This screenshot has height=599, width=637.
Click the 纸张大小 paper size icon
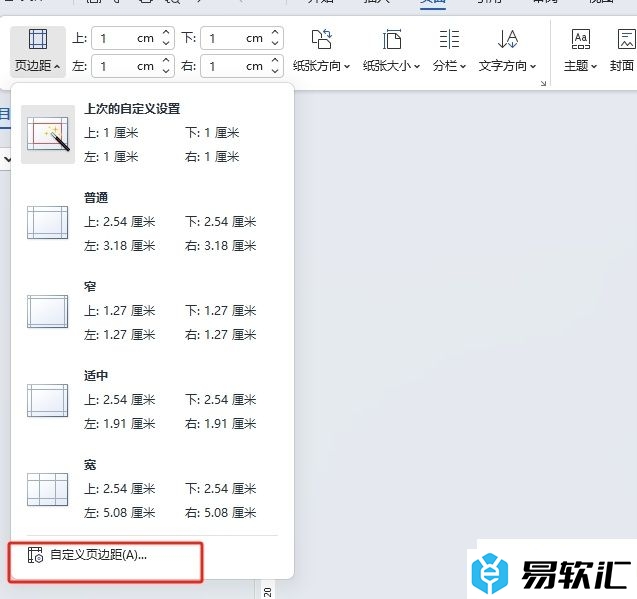(392, 39)
